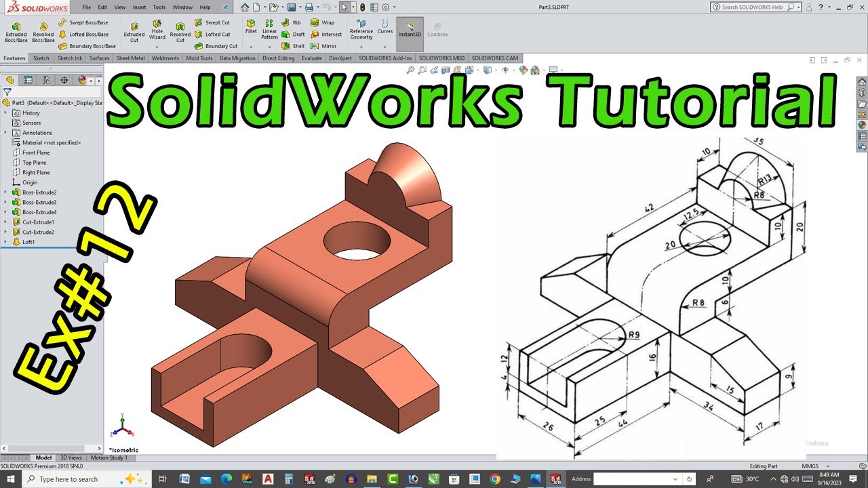The width and height of the screenshot is (868, 488).
Task: Pick the Boundary Boss/Base command
Action: (87, 46)
